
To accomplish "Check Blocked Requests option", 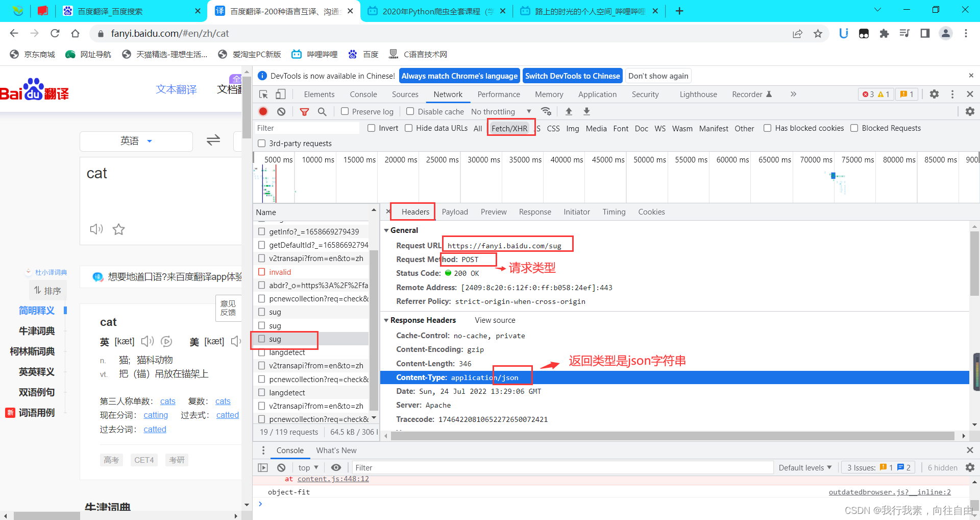I will [x=854, y=128].
